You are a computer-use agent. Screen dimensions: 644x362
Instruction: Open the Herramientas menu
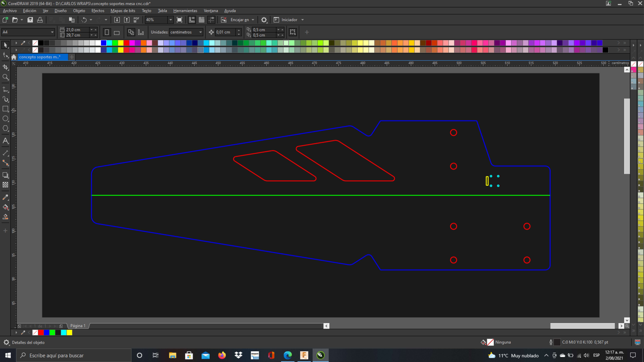tap(185, 11)
